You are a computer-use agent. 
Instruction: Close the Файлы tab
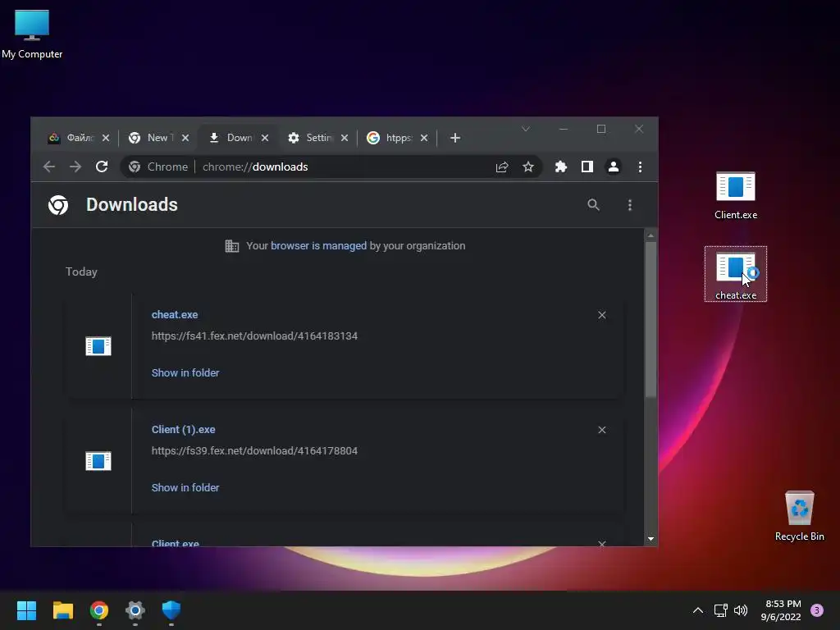pos(106,138)
